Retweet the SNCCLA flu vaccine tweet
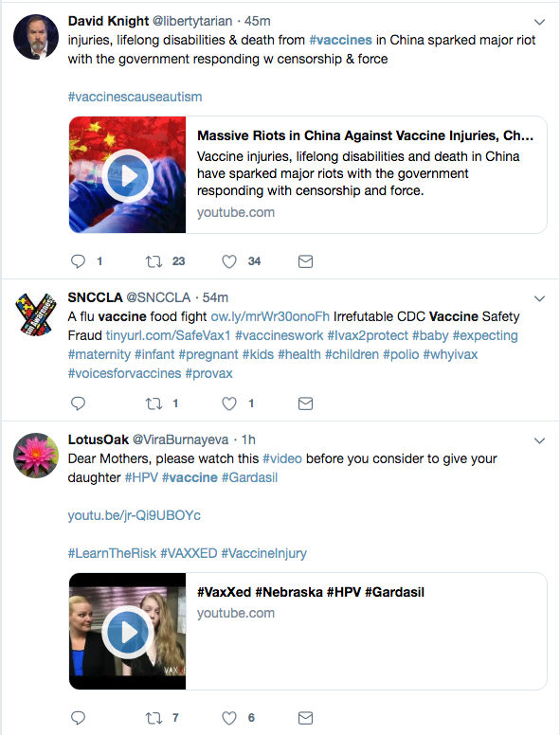Image resolution: width=560 pixels, height=735 pixels. pyautogui.click(x=154, y=403)
